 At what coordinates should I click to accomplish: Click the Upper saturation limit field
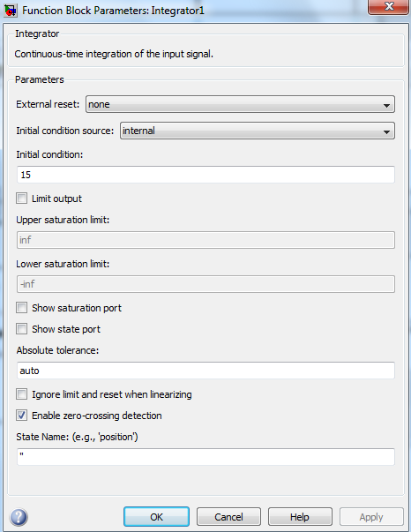click(x=205, y=240)
